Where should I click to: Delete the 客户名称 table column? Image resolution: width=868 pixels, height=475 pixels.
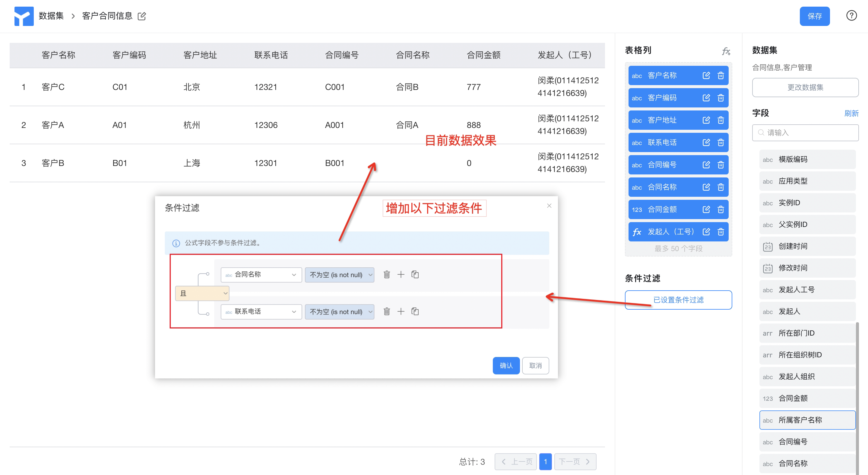point(721,75)
